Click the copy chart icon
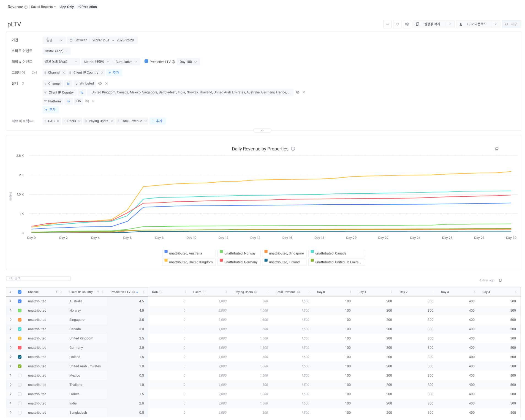The width and height of the screenshot is (525, 420). point(497,149)
